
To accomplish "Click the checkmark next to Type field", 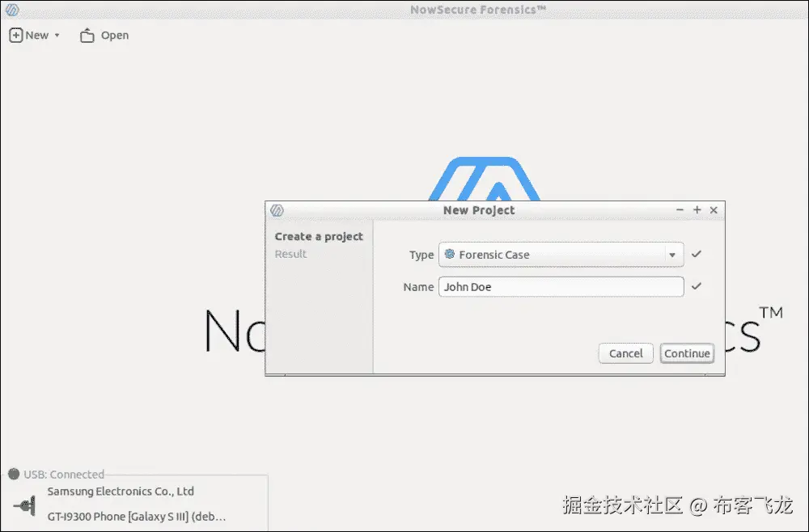I will pyautogui.click(x=696, y=254).
